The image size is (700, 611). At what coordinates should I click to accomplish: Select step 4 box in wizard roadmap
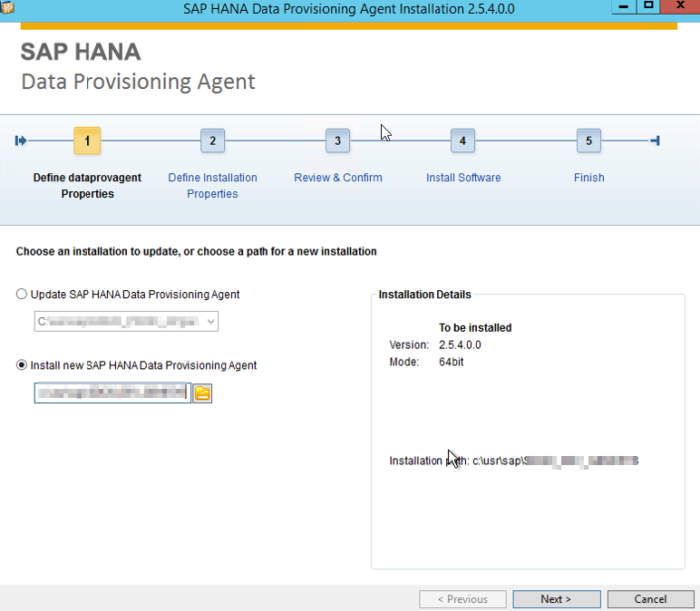tap(463, 141)
